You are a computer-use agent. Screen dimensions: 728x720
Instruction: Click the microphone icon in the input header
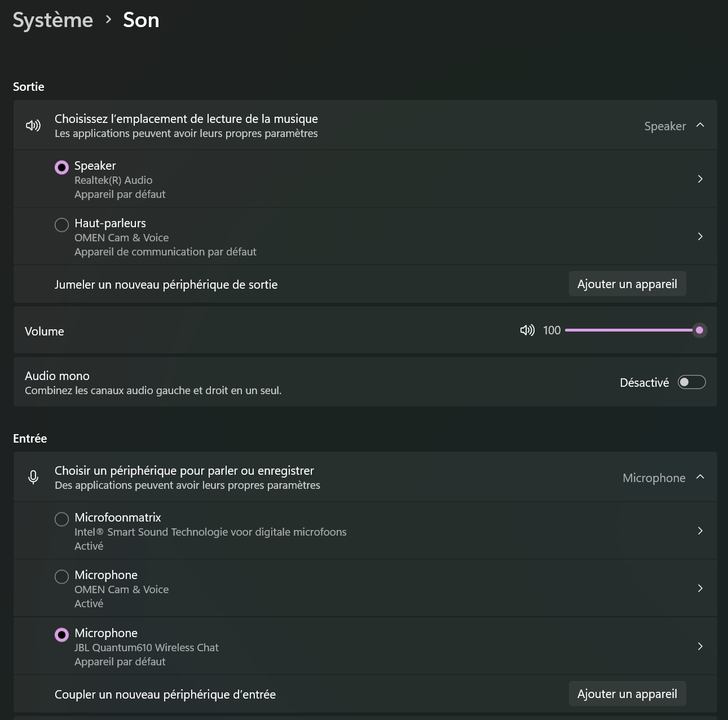[x=33, y=478]
